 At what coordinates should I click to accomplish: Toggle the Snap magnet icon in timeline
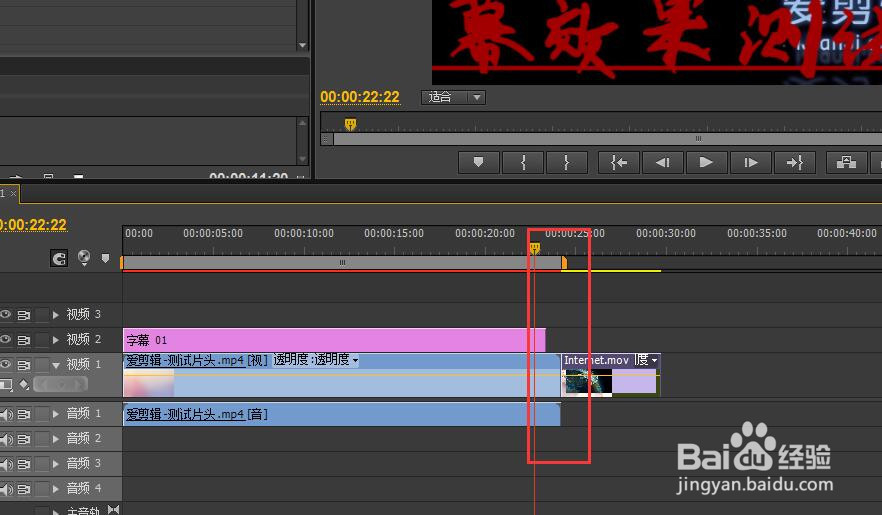click(x=58, y=258)
